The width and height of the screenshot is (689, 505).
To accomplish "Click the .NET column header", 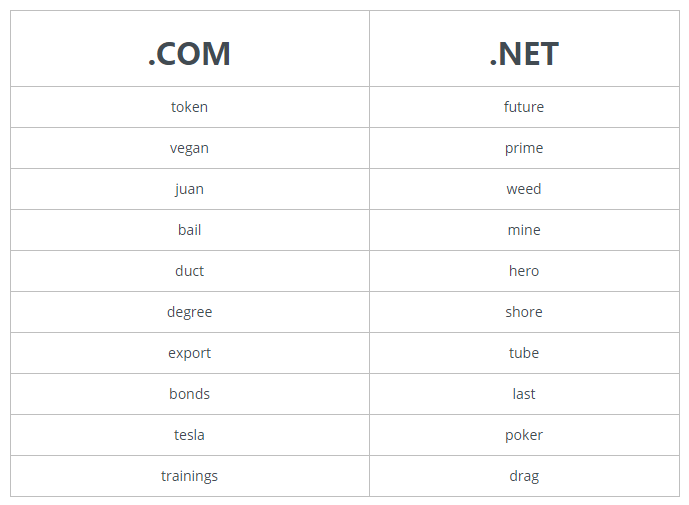I will tap(524, 54).
